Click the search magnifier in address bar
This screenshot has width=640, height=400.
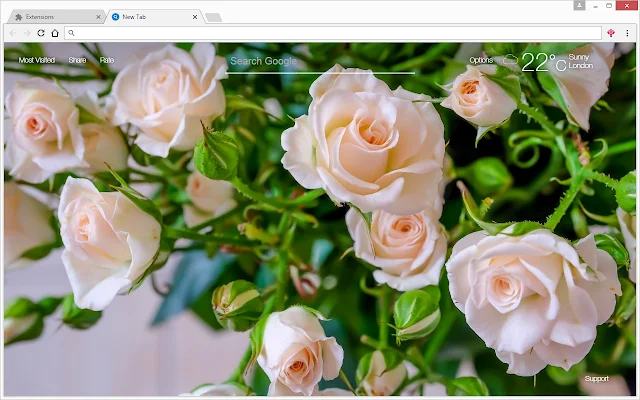[71, 33]
